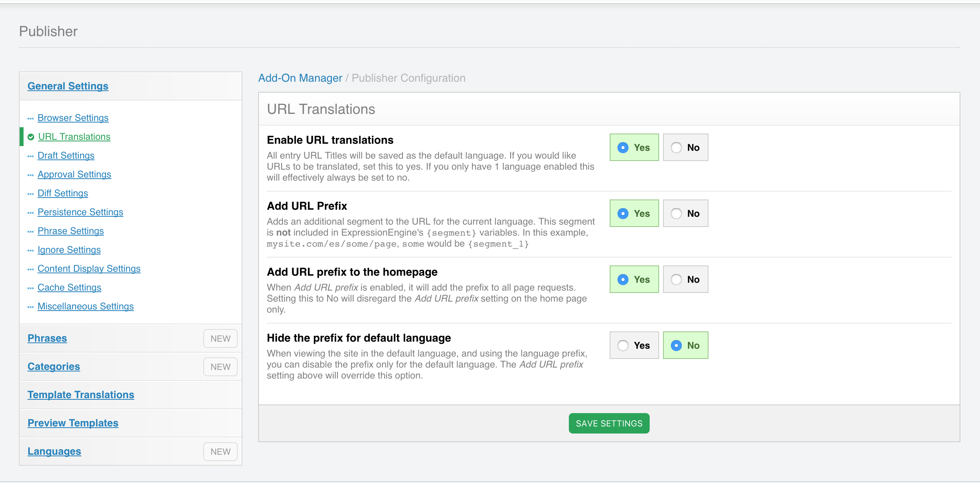The image size is (980, 483).
Task: Open Miscellaneous Settings
Action: (86, 306)
